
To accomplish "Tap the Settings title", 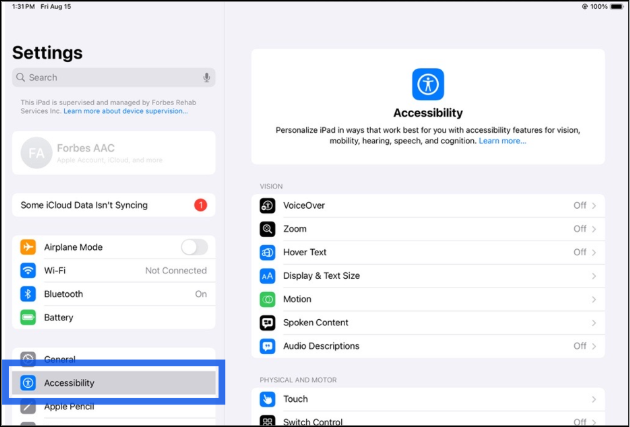I will tap(47, 53).
